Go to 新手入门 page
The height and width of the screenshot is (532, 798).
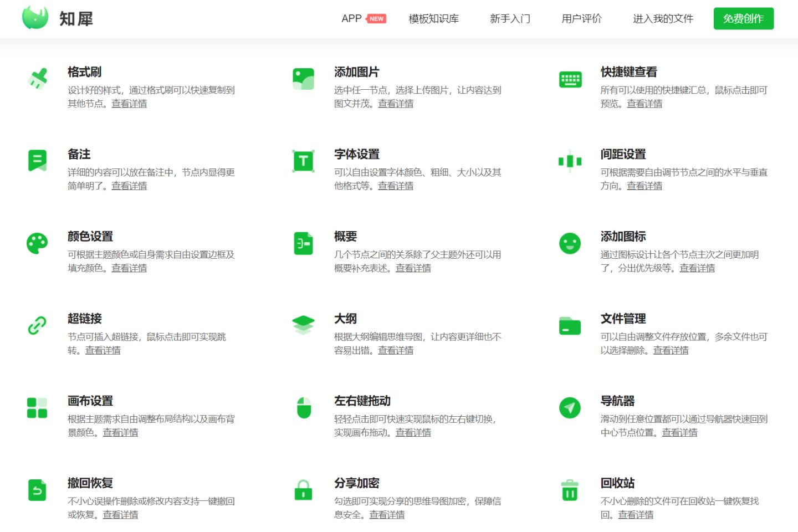(x=510, y=18)
